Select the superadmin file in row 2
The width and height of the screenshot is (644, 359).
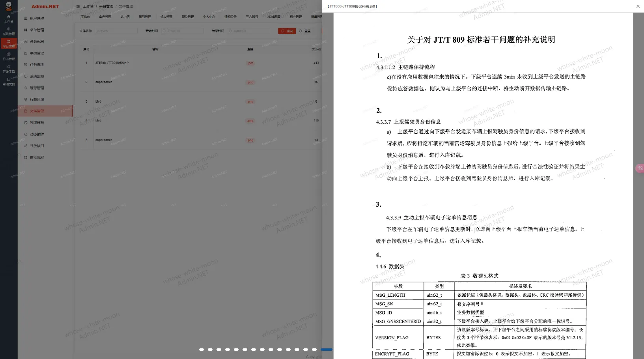point(104,82)
